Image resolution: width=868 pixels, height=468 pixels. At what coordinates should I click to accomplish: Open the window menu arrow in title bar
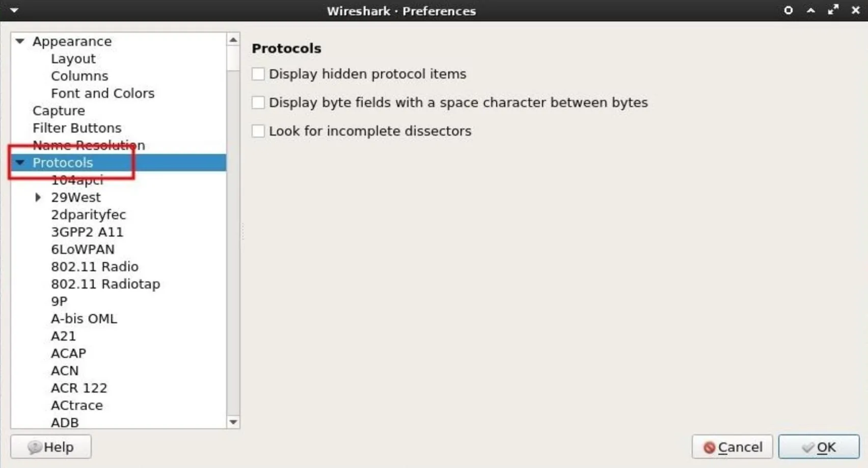point(14,10)
